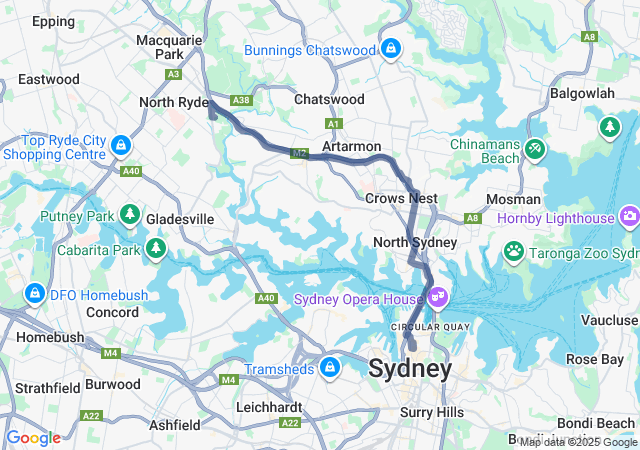Screen dimensions: 640x450
Task: Open the Putney Park tree marker
Action: [130, 215]
